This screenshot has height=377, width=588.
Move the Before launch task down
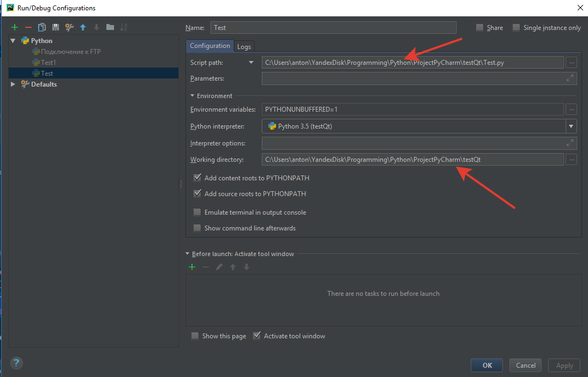point(247,267)
